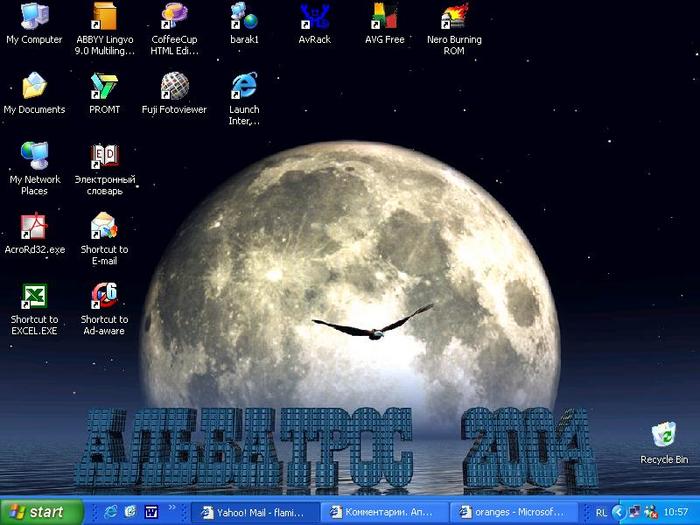Select the Fuji Fotoviewer shortcut
This screenshot has width=700, height=525.
(x=174, y=93)
